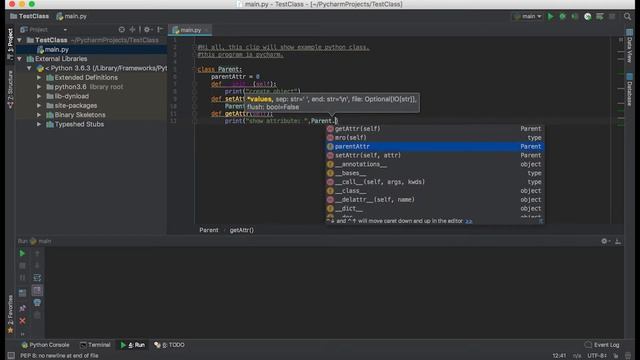Choose setAttr(self, attr) completion

pos(435,156)
